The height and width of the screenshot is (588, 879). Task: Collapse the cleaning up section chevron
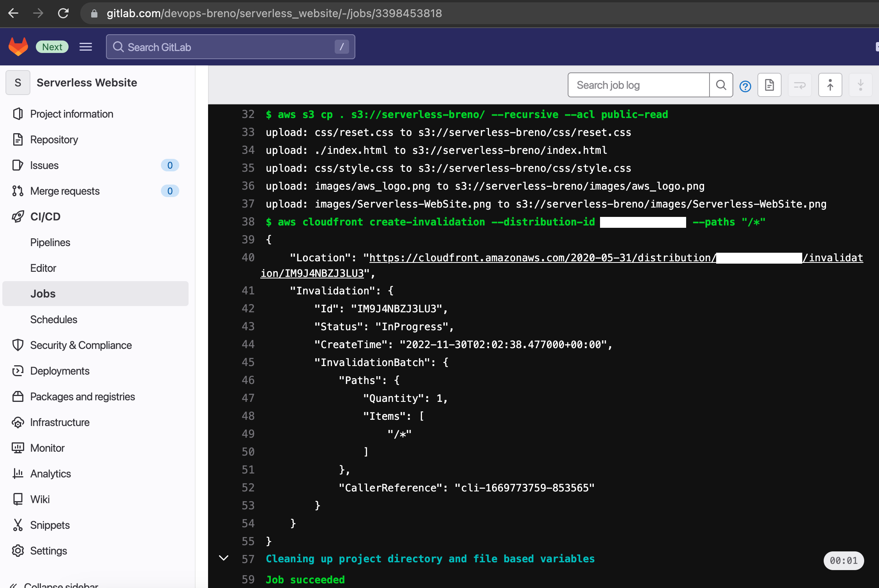pos(224,558)
